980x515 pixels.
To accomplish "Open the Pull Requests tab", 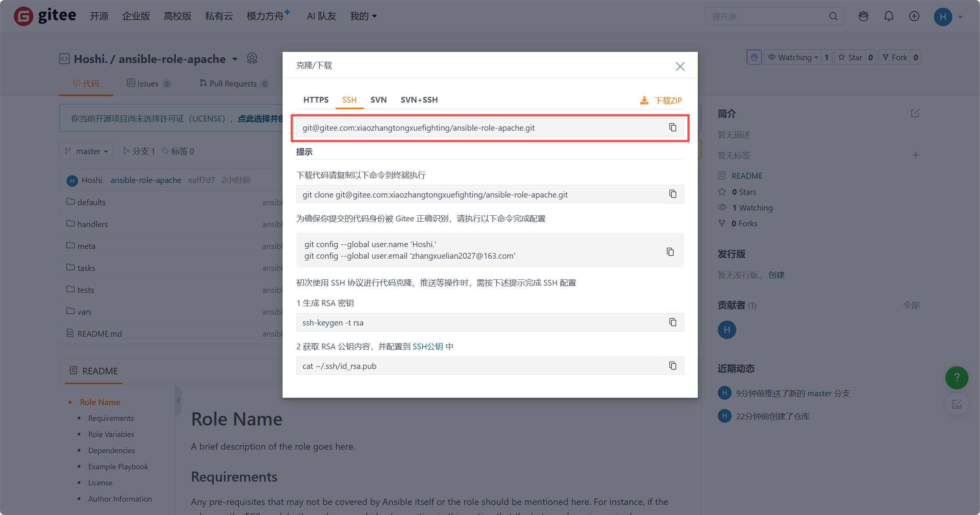I will tap(234, 83).
